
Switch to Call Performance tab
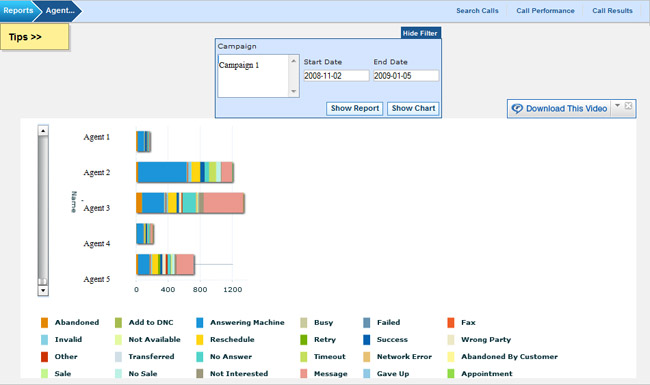click(545, 11)
